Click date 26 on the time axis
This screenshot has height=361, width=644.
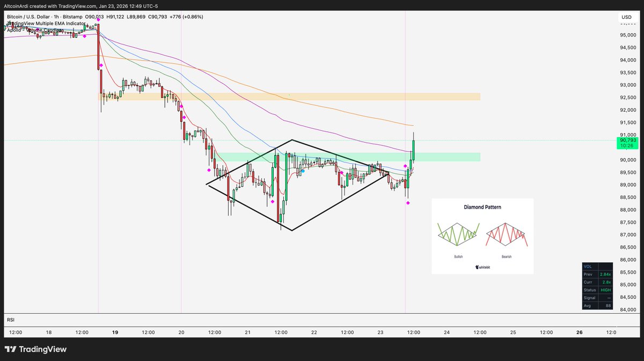[579, 333]
